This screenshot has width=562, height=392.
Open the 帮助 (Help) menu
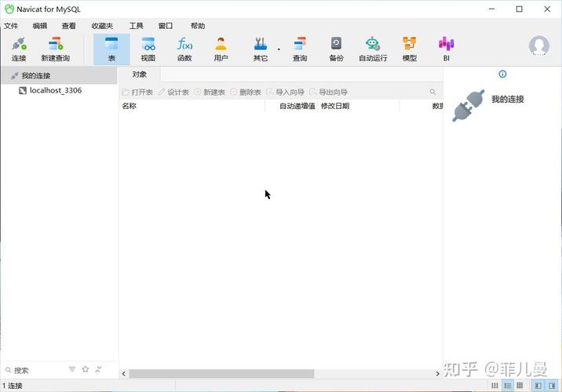(x=198, y=26)
